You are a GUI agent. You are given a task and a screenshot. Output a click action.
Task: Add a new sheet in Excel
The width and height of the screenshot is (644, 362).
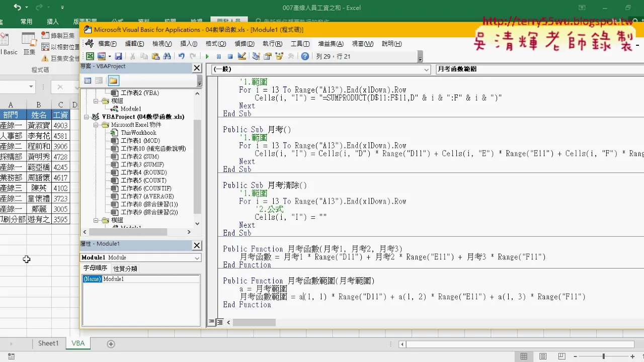tap(111, 344)
